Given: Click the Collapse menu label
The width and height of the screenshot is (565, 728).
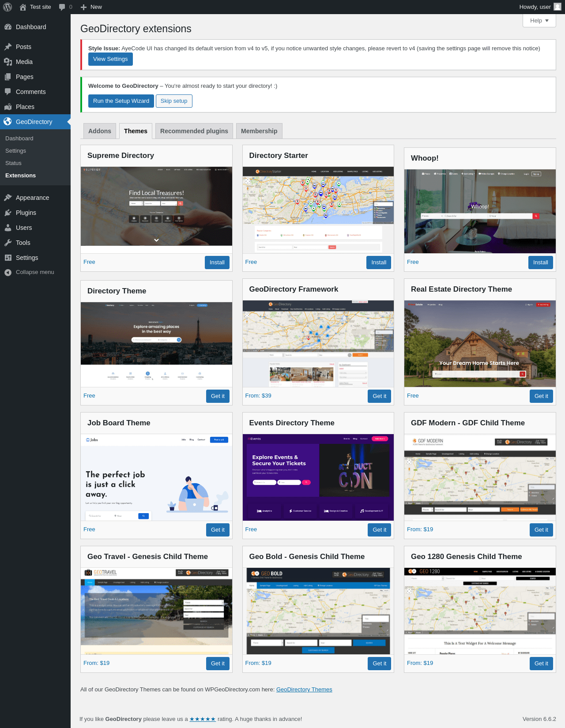Looking at the screenshot, I should (35, 272).
